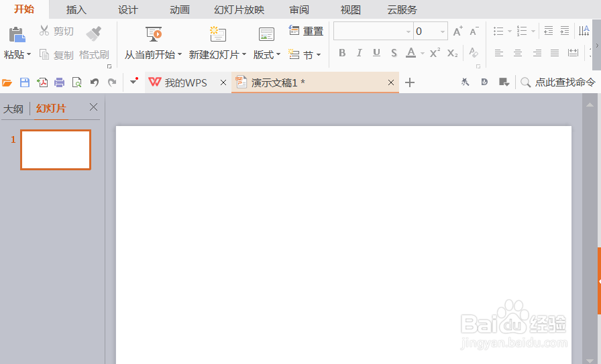
Task: Toggle subscript formatting
Action: (452, 53)
